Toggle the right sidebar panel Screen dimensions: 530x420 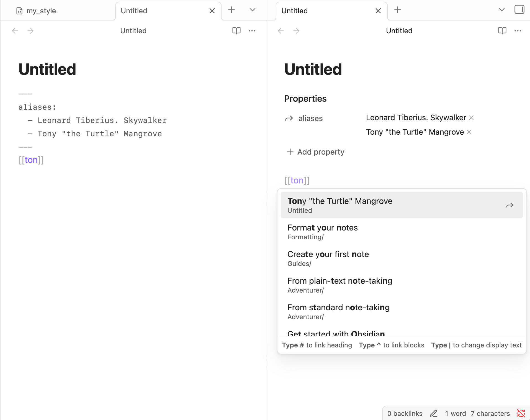pos(519,10)
